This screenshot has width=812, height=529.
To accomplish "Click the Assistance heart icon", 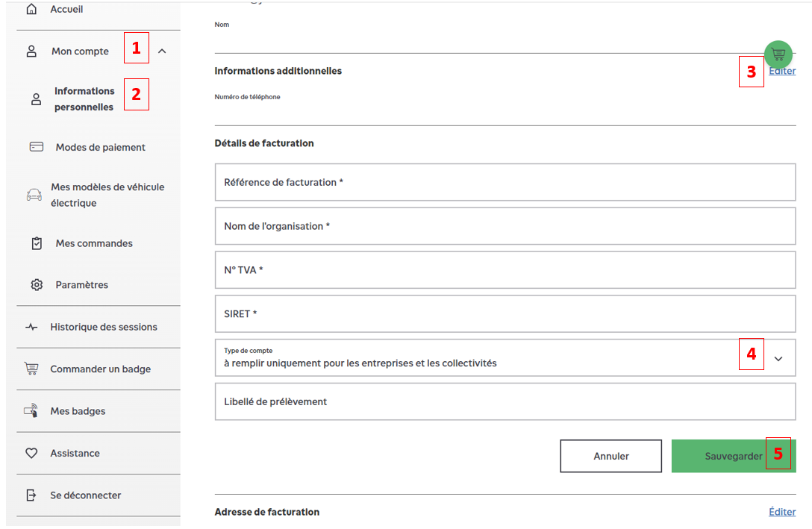I will pos(31,453).
